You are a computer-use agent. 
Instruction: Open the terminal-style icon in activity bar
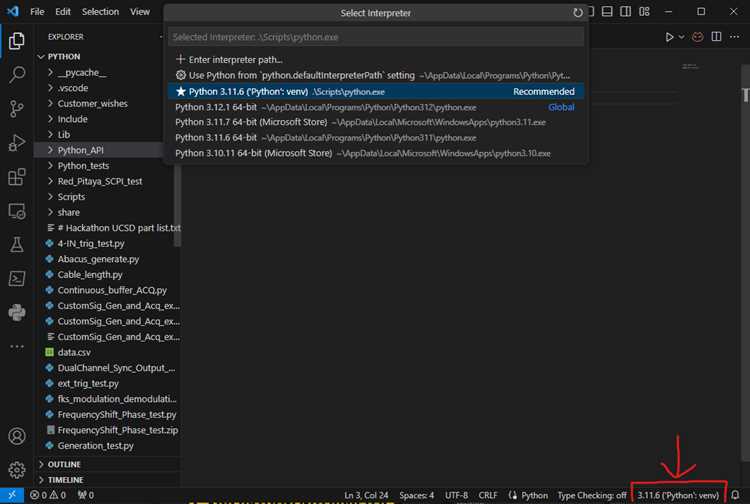(x=17, y=279)
